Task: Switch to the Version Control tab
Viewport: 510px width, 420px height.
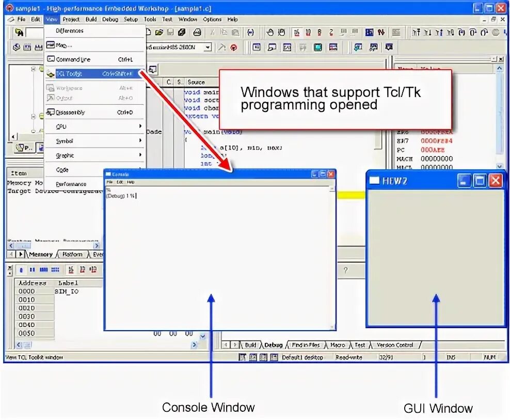Action: pos(394,345)
